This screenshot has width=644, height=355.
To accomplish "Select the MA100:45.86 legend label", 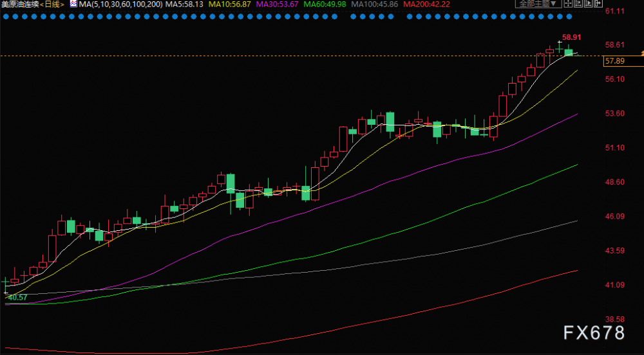I will (375, 5).
